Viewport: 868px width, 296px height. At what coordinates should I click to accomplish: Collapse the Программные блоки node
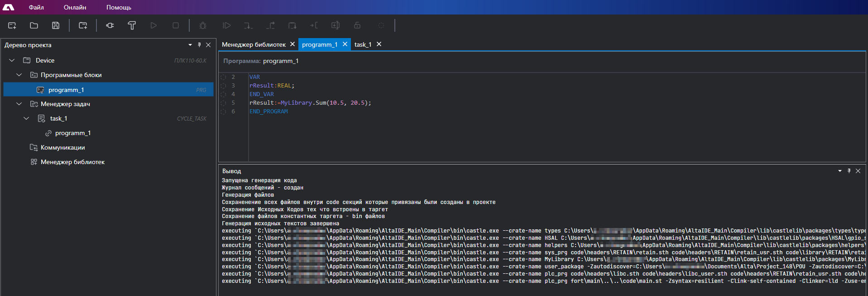point(19,75)
